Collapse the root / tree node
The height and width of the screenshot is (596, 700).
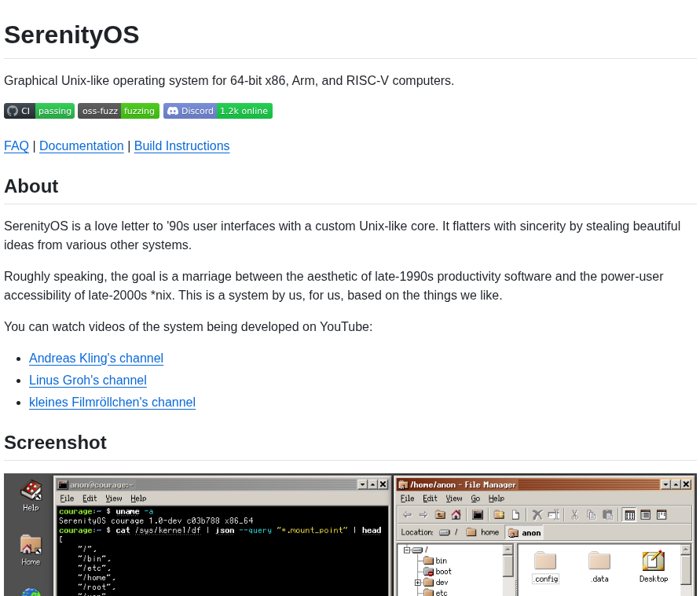tap(407, 550)
